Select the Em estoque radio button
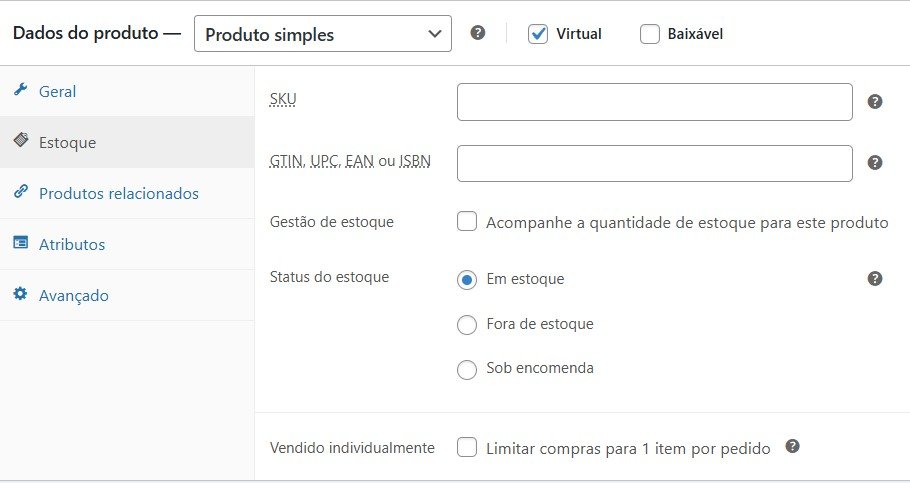The height and width of the screenshot is (483, 910). click(x=467, y=280)
